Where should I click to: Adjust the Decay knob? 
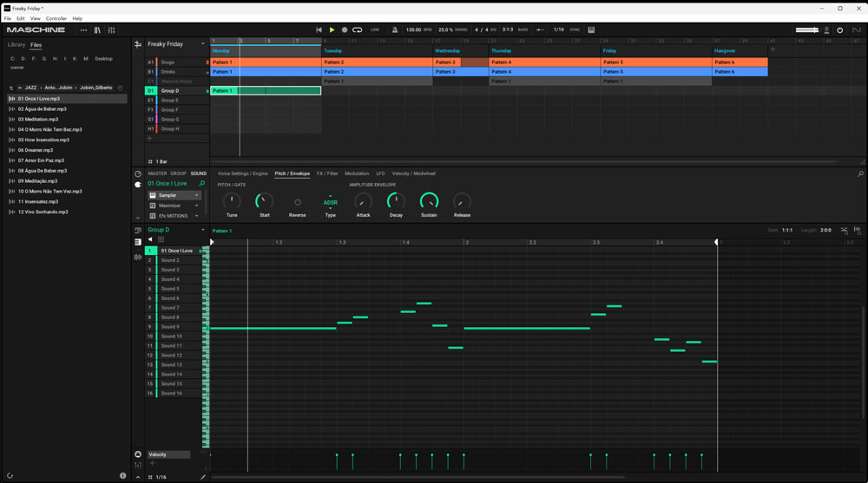396,201
